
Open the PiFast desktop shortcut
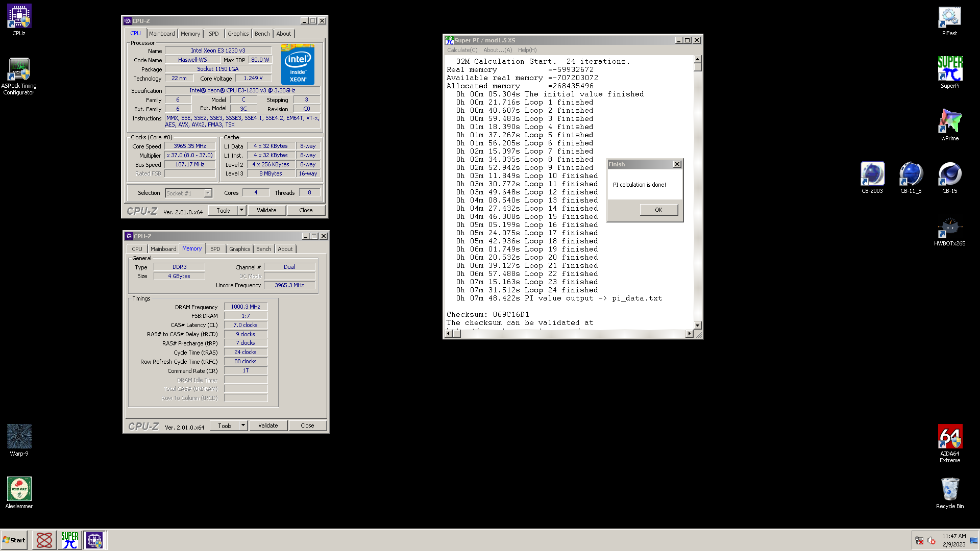click(x=949, y=20)
